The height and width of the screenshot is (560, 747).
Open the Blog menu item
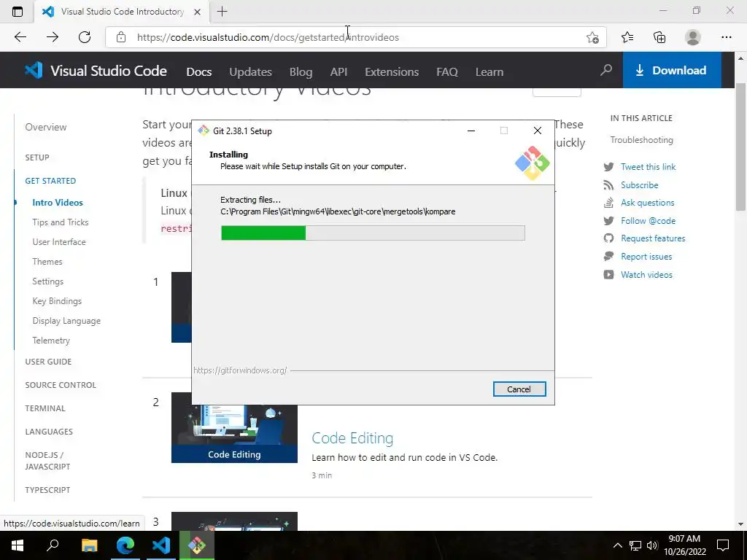pos(301,72)
